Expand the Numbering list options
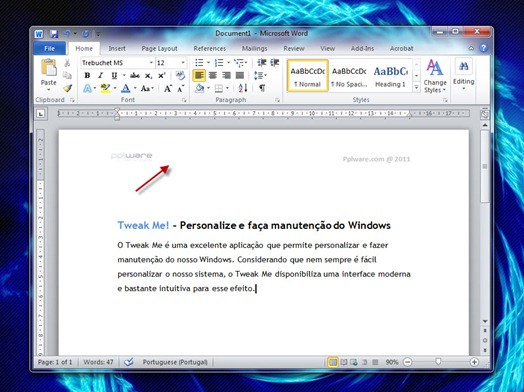 pyautogui.click(x=228, y=63)
